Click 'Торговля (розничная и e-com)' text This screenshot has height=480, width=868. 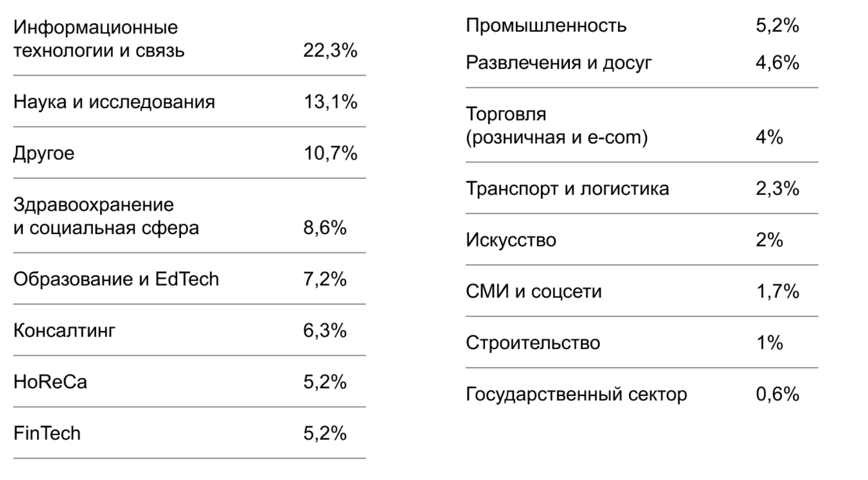click(556, 126)
